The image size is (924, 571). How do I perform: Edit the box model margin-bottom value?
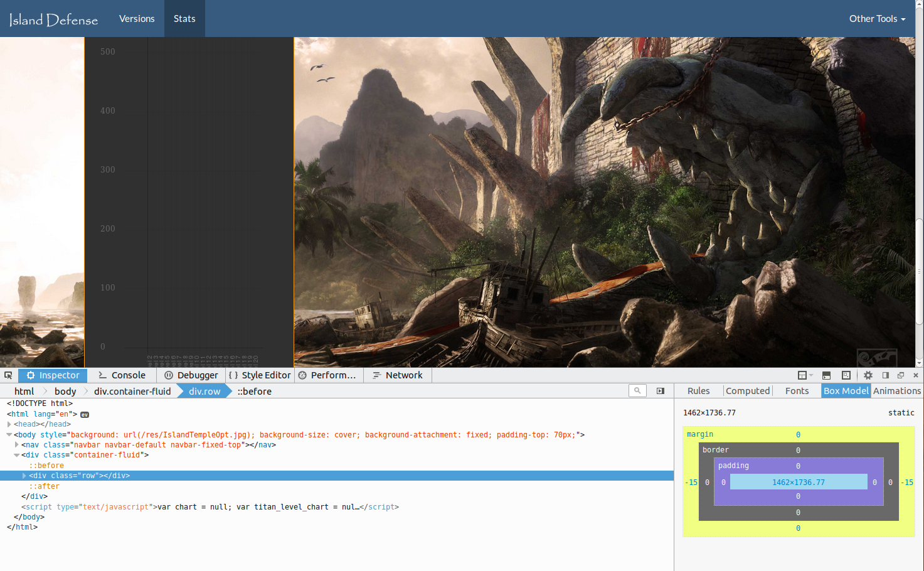click(x=798, y=528)
